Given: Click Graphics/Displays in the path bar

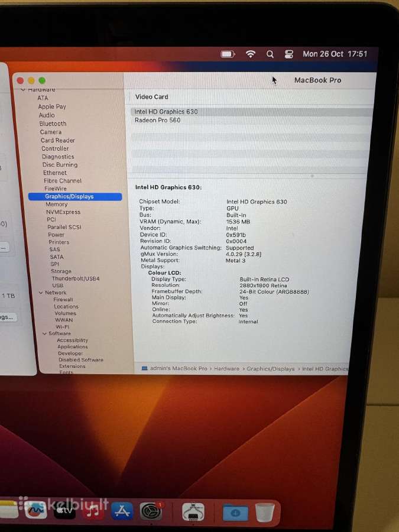Looking at the screenshot, I should (x=270, y=368).
